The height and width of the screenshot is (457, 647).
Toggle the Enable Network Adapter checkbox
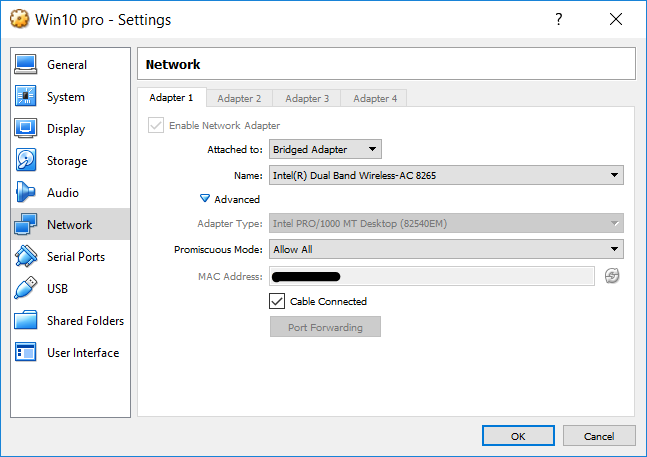pyautogui.click(x=155, y=125)
